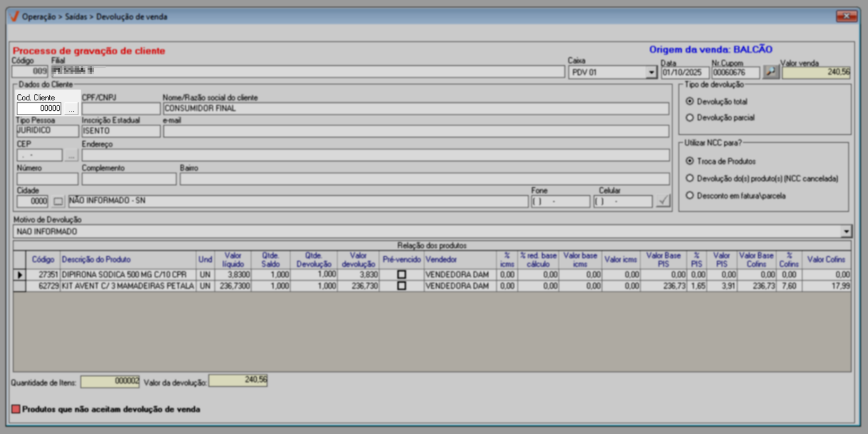This screenshot has height=434, width=868.
Task: Select Troca de Produtos radio option
Action: point(690,161)
